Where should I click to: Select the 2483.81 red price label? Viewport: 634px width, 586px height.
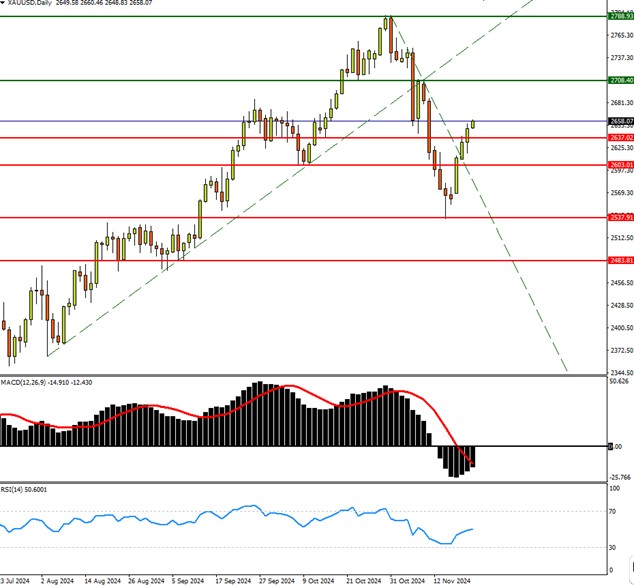coord(620,261)
